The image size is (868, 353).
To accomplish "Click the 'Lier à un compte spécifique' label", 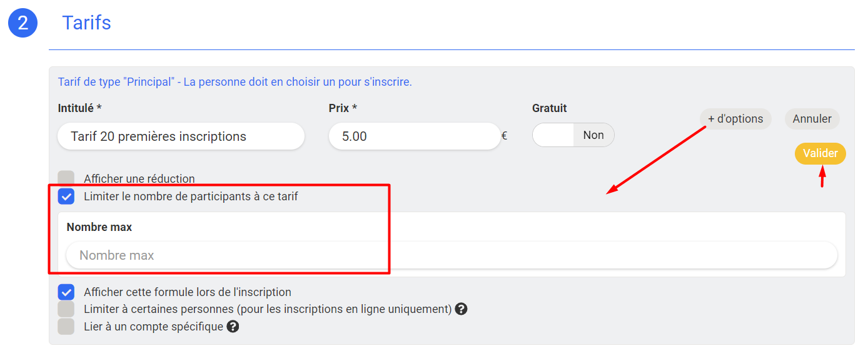I will pos(153,327).
